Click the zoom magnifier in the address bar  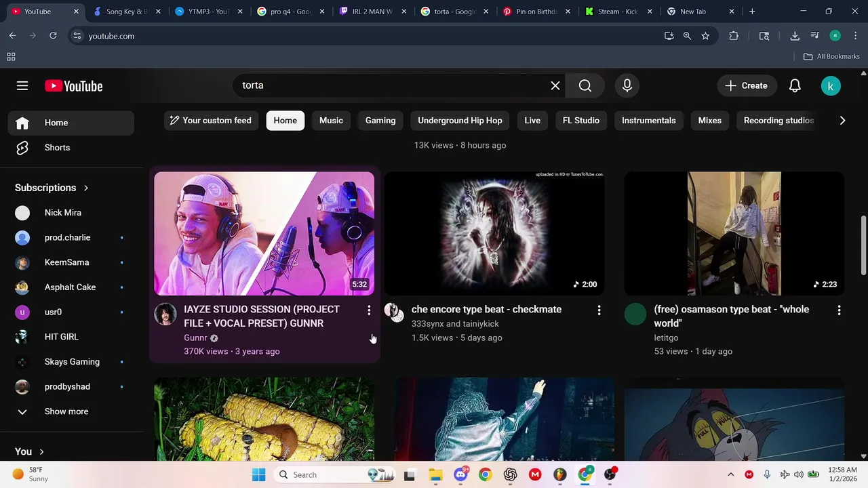click(687, 36)
